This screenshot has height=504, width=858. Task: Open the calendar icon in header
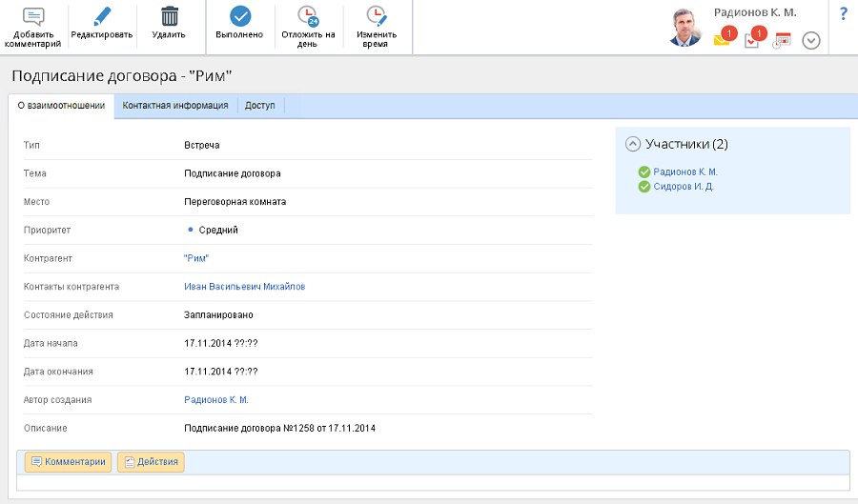782,40
